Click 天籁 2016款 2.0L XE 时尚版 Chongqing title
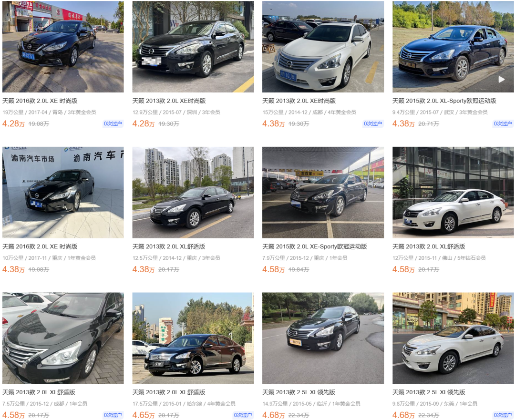Image resolution: width=515 pixels, height=420 pixels. coord(40,246)
